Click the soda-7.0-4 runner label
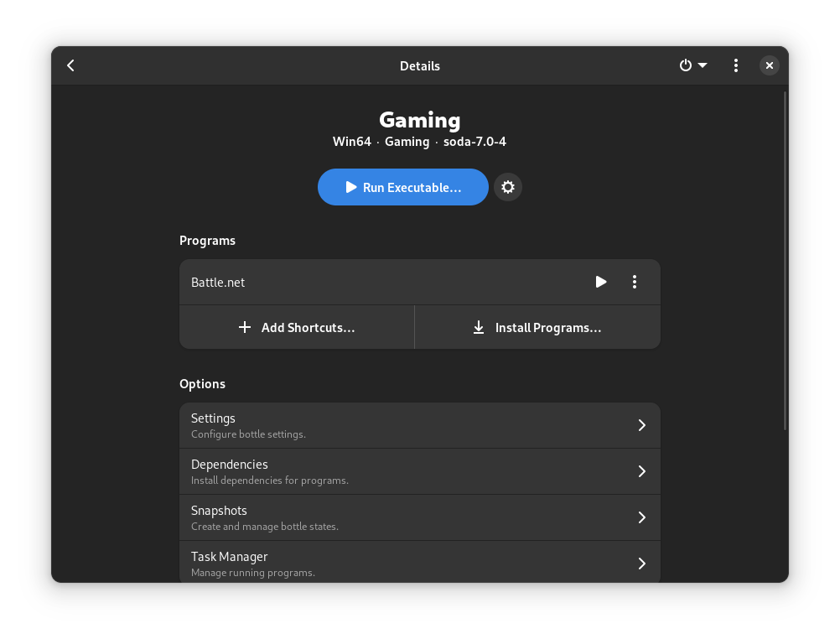The width and height of the screenshot is (840, 639). pos(474,142)
